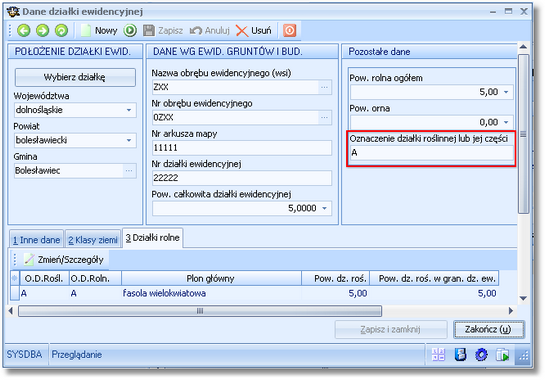Select the Działki rolne tab

152,238
